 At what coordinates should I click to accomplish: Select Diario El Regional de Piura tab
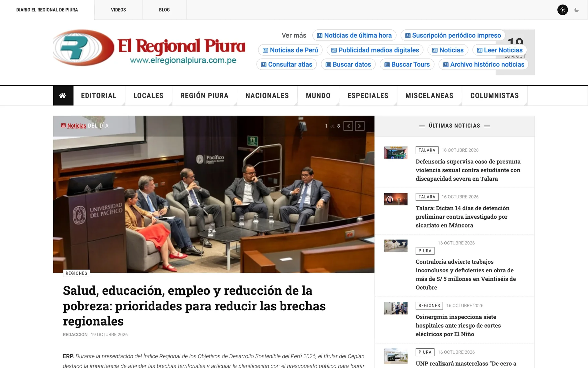coord(47,10)
